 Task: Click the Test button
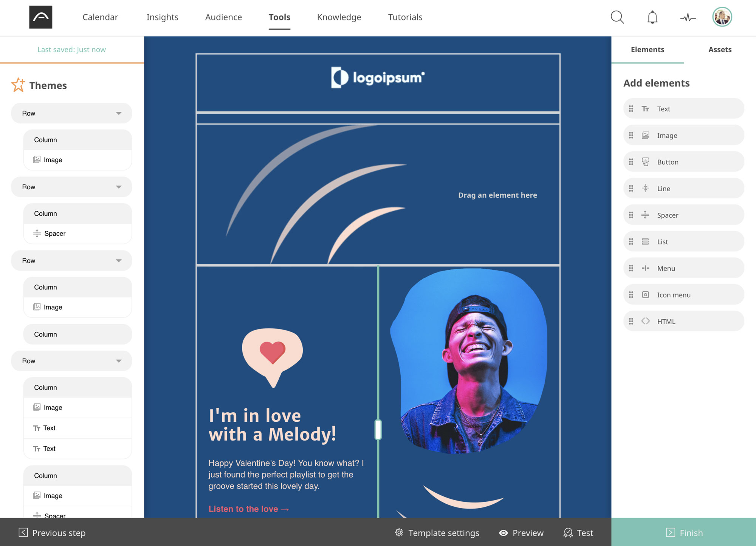tap(578, 532)
